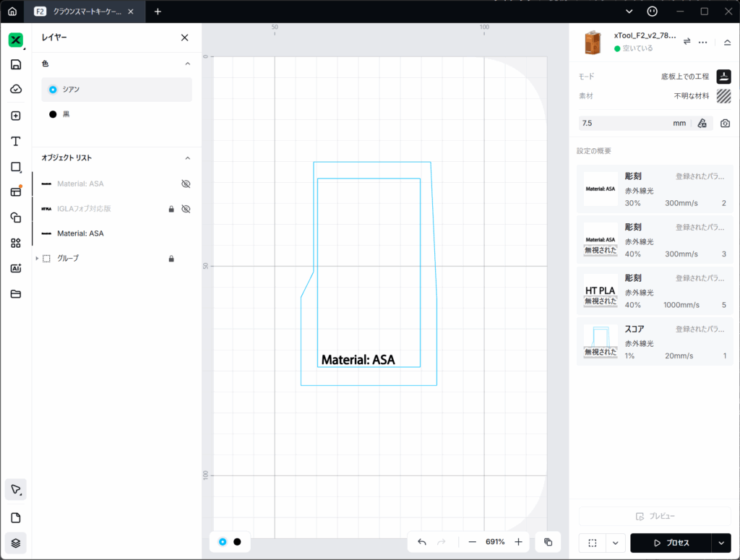The width and height of the screenshot is (740, 560).
Task: Unlock the グループ object lock
Action: click(x=171, y=259)
